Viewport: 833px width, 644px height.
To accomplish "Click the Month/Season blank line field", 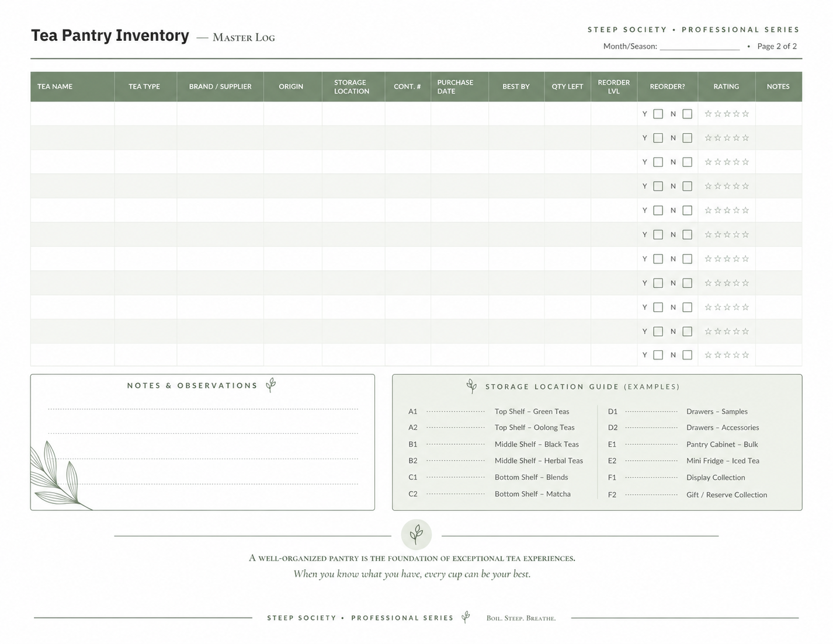I will coord(700,46).
